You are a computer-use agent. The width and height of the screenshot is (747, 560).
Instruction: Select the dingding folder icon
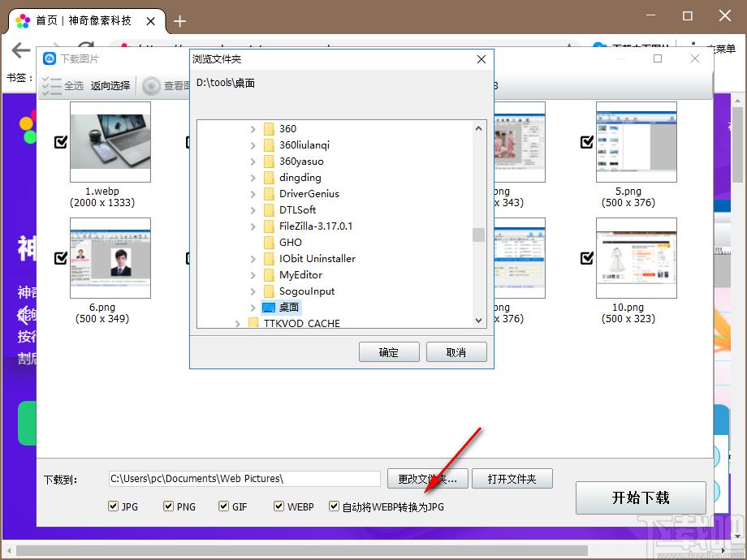pyautogui.click(x=269, y=178)
